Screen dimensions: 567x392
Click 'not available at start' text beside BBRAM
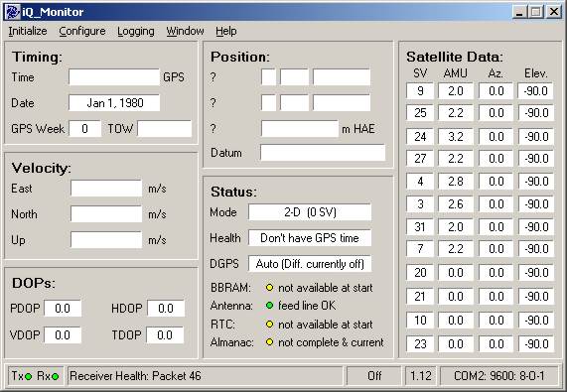325,288
